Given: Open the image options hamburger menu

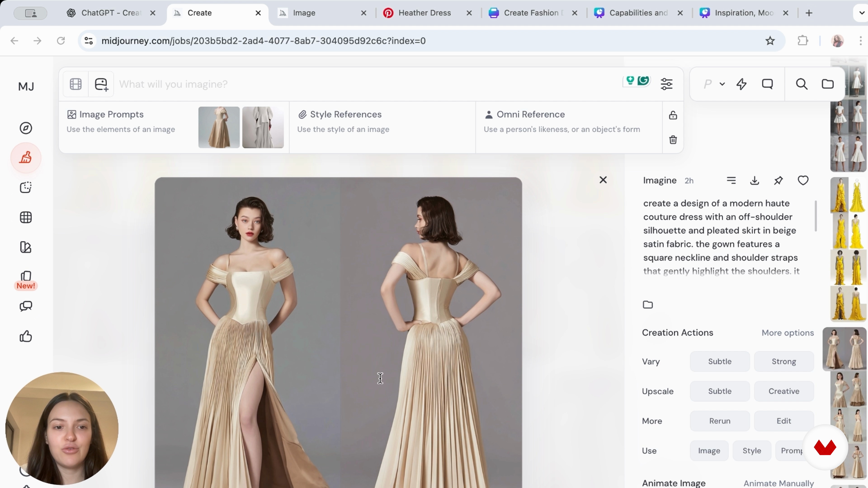Looking at the screenshot, I should coord(731,181).
